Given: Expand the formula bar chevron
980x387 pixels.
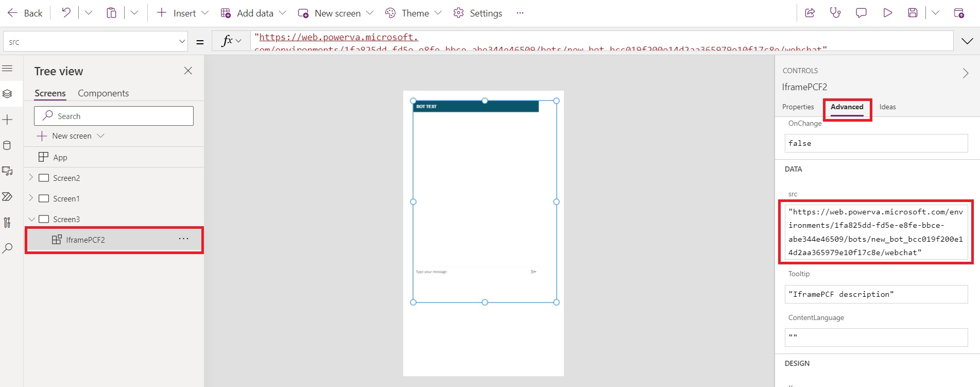Looking at the screenshot, I should click(967, 41).
